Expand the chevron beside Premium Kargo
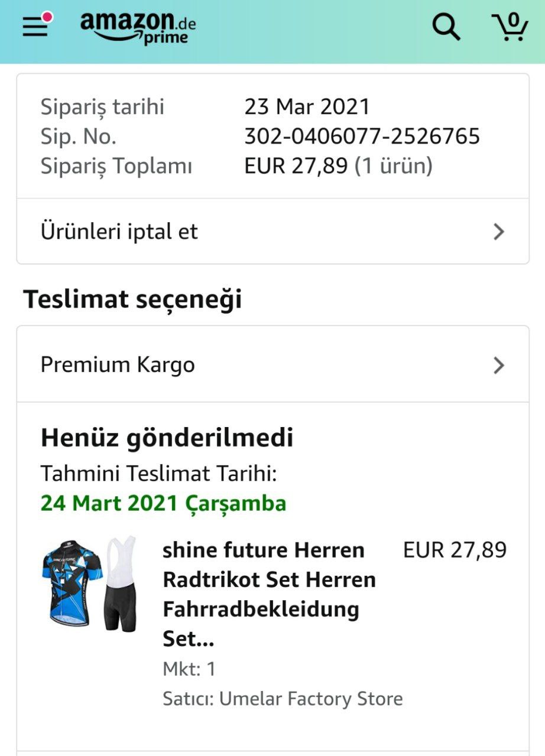Screen dimensions: 545x756 point(499,365)
